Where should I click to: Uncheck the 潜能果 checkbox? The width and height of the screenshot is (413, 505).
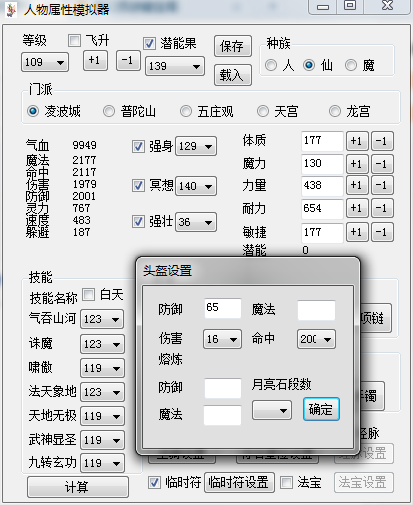149,43
